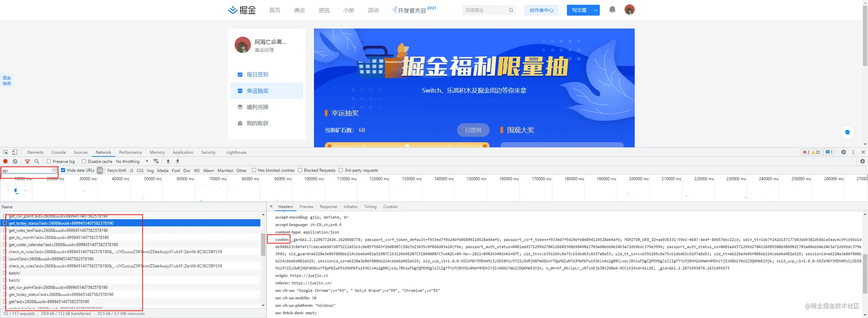868x318 pixels.
Task: Select the All request type filter
Action: pyautogui.click(x=100, y=170)
